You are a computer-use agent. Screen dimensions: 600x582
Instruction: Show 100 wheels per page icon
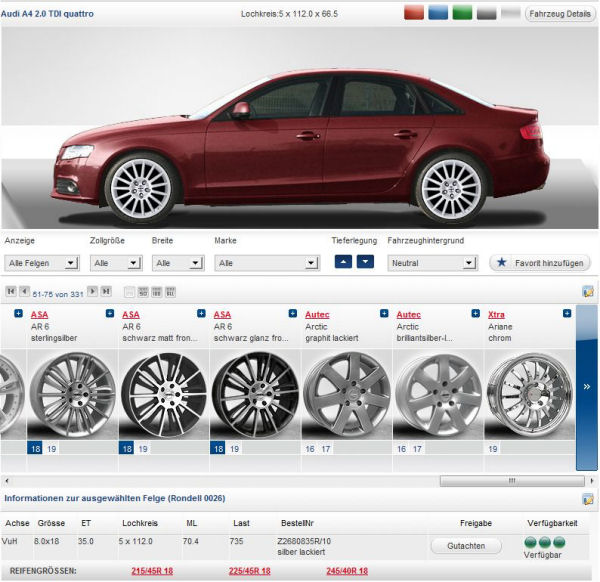click(x=157, y=292)
